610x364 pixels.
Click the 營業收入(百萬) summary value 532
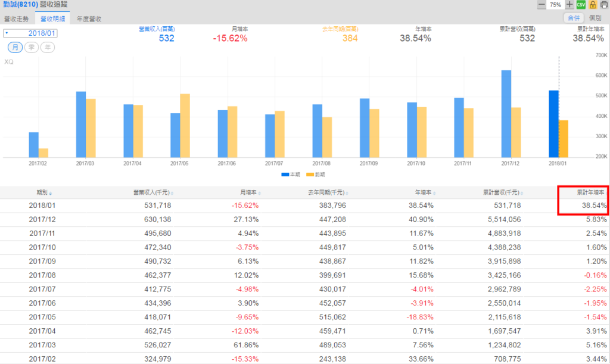tap(167, 38)
